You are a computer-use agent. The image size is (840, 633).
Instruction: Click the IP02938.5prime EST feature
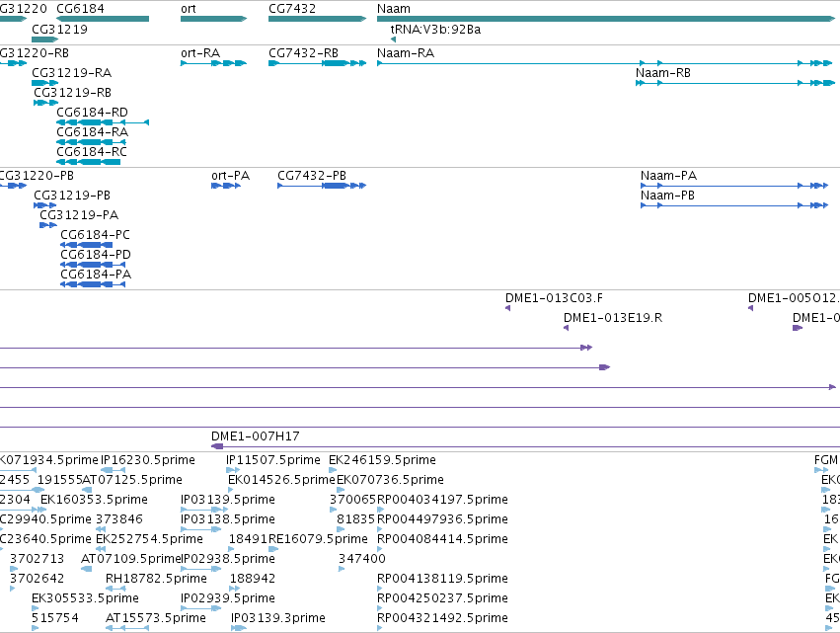click(x=201, y=569)
